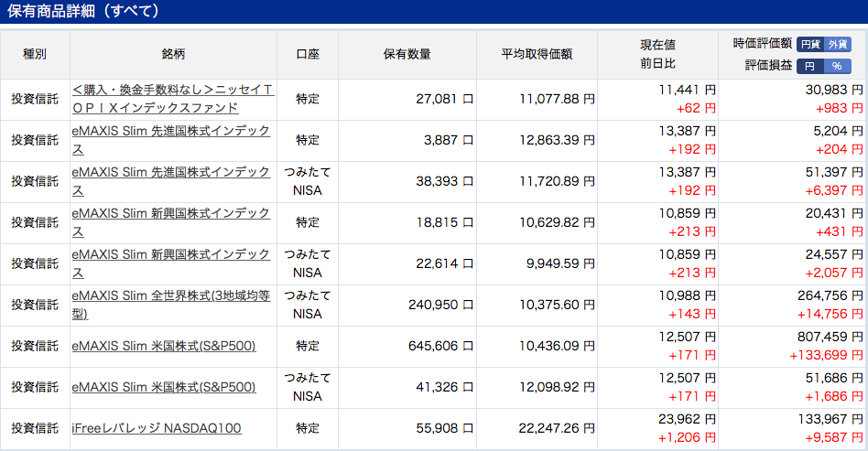The height and width of the screenshot is (451, 868).
Task: Click the 保有数量 column header
Action: tap(407, 54)
